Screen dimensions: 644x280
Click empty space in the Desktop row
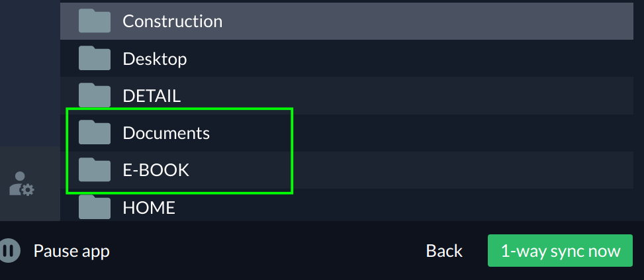coord(430,58)
